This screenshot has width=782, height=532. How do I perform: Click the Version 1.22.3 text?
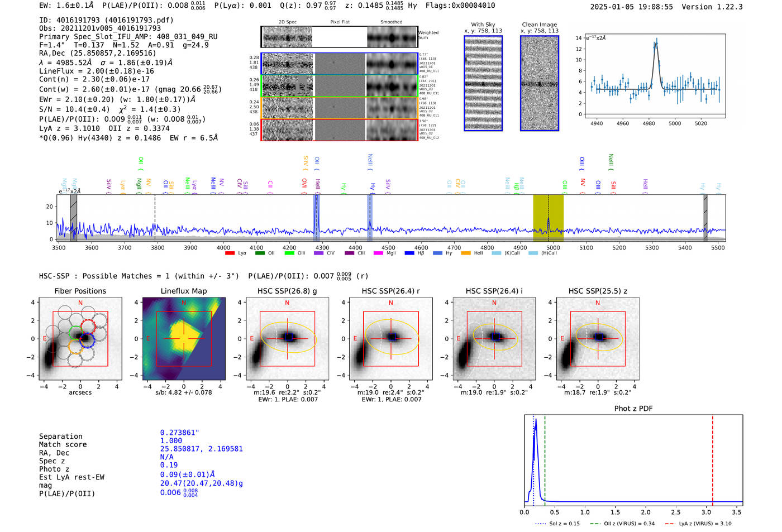(x=712, y=7)
